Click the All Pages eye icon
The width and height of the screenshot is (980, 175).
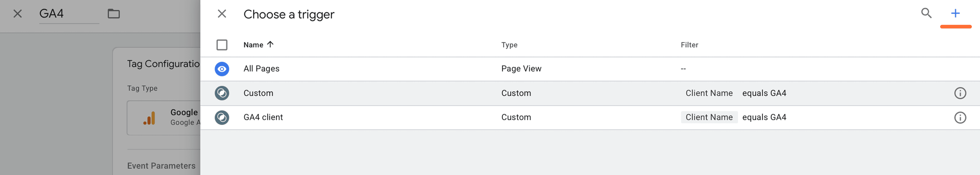(x=222, y=69)
